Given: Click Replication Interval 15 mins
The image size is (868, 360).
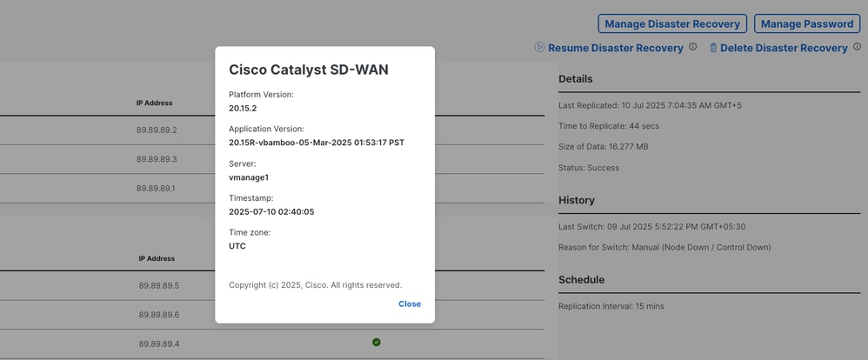Looking at the screenshot, I should pyautogui.click(x=611, y=306).
